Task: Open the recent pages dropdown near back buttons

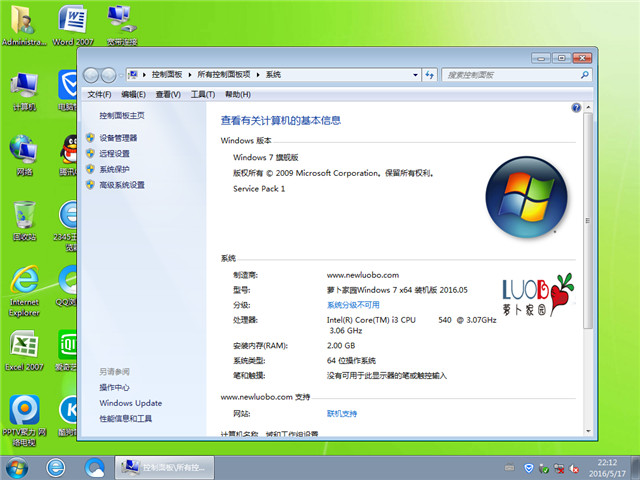Action: (121, 76)
